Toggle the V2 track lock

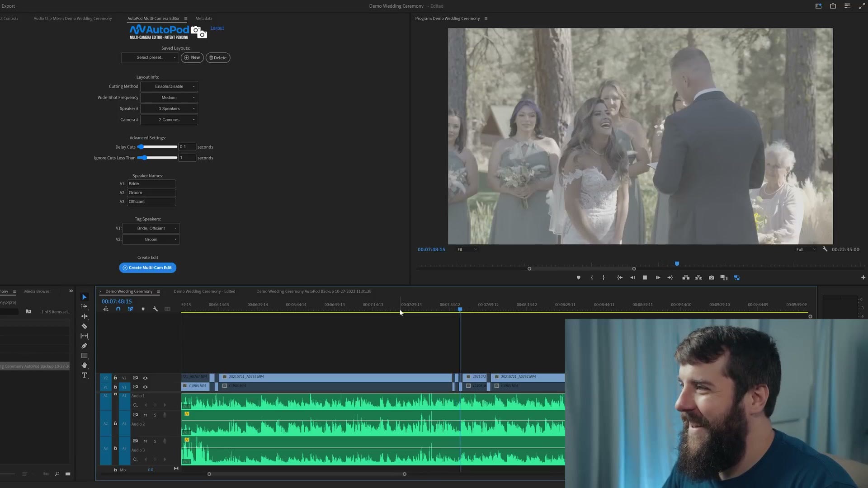pyautogui.click(x=115, y=378)
